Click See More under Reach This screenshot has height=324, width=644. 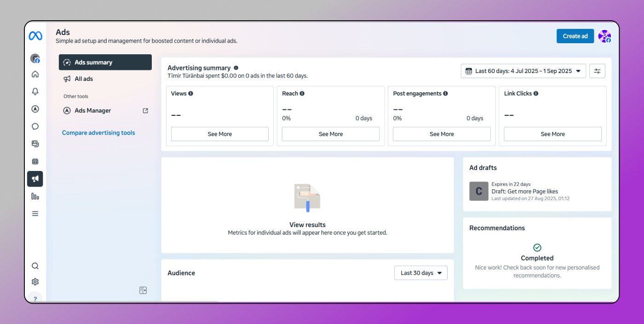(x=331, y=134)
